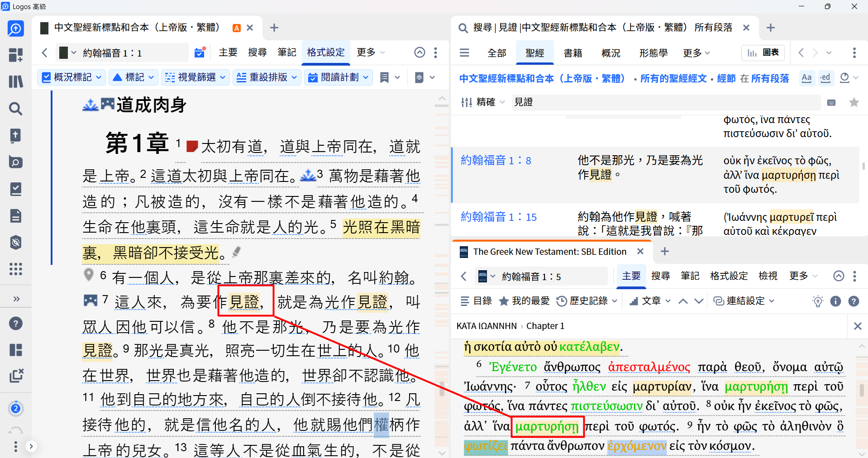
Task: Click 我的最愛 favorites button
Action: 524,301
